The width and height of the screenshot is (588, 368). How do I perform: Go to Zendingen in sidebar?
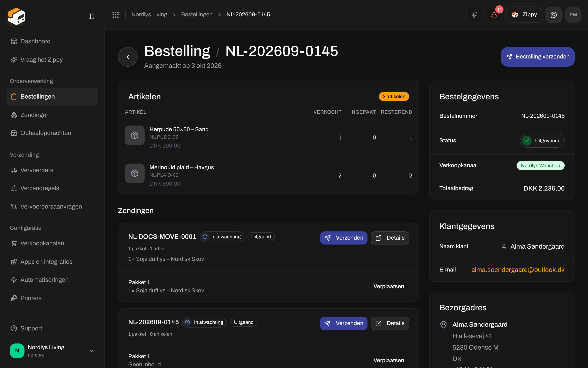(52, 115)
